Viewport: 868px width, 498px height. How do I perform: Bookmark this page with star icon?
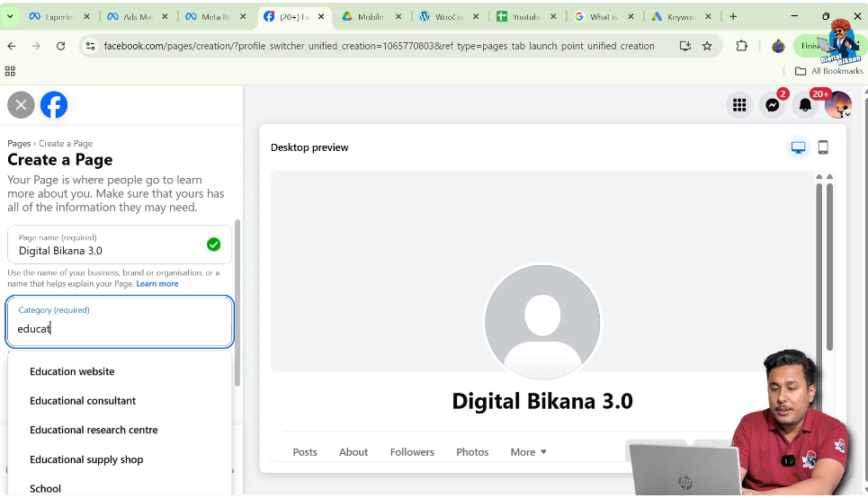(x=707, y=46)
